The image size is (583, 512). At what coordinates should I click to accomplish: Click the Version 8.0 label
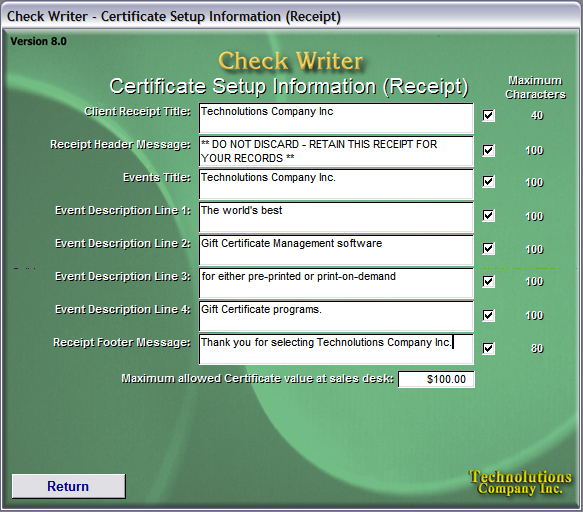(39, 41)
